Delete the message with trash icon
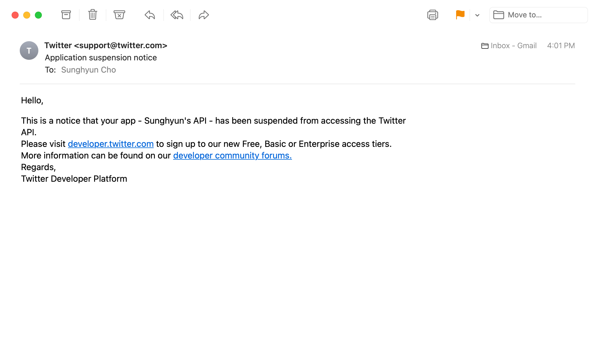Image resolution: width=595 pixels, height=364 pixels. pos(93,15)
